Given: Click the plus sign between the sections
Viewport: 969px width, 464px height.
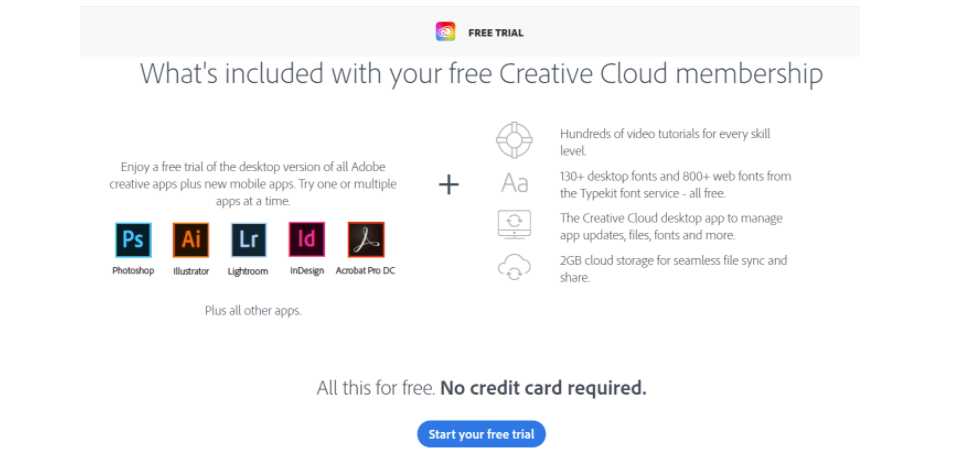Looking at the screenshot, I should [x=449, y=185].
